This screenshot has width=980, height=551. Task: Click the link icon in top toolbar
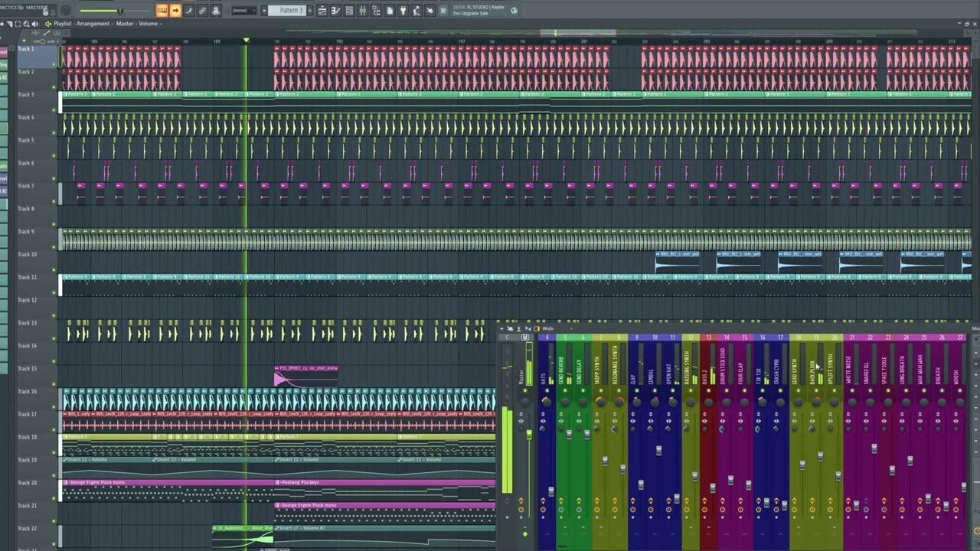[202, 11]
